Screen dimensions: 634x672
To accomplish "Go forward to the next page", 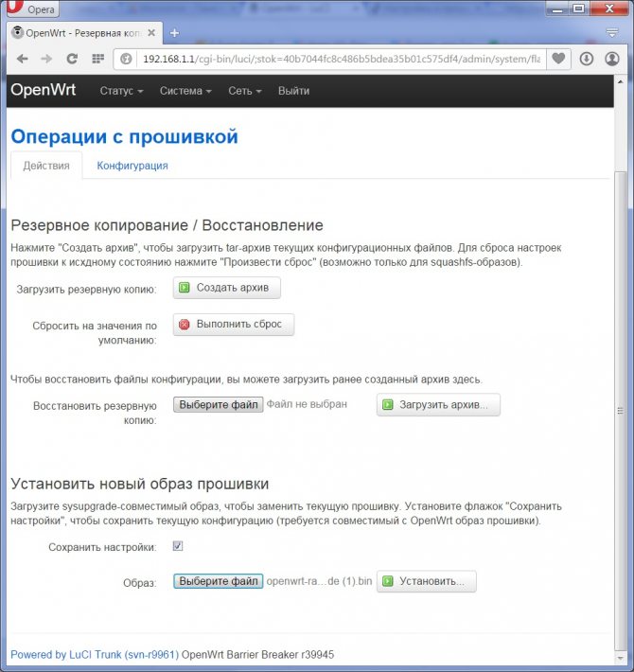I will (46, 59).
